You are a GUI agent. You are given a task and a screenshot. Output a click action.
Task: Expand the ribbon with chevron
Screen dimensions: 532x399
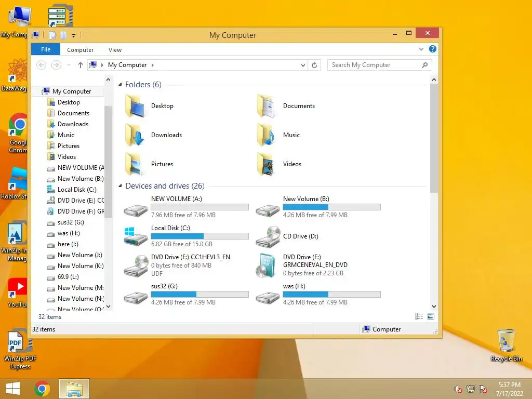coord(421,49)
